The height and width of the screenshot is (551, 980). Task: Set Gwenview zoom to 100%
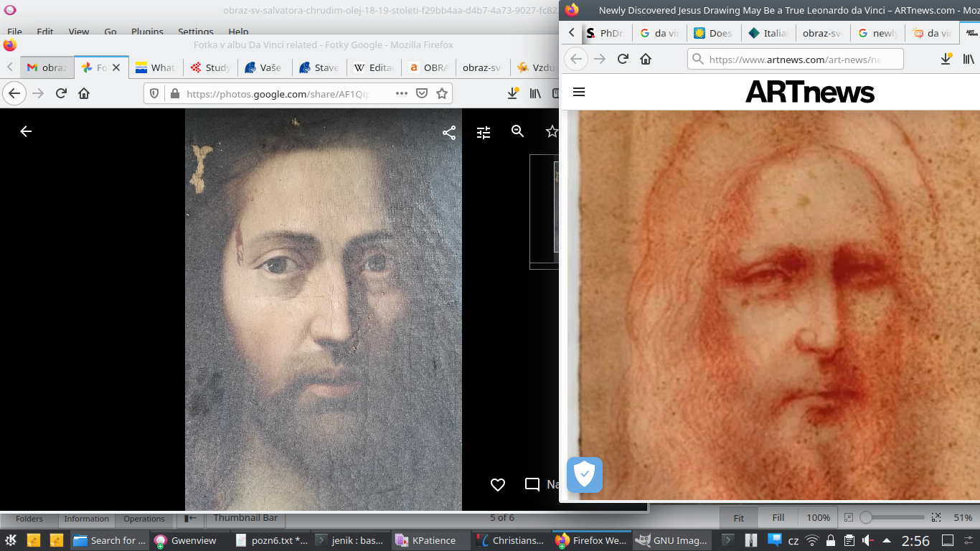point(819,517)
